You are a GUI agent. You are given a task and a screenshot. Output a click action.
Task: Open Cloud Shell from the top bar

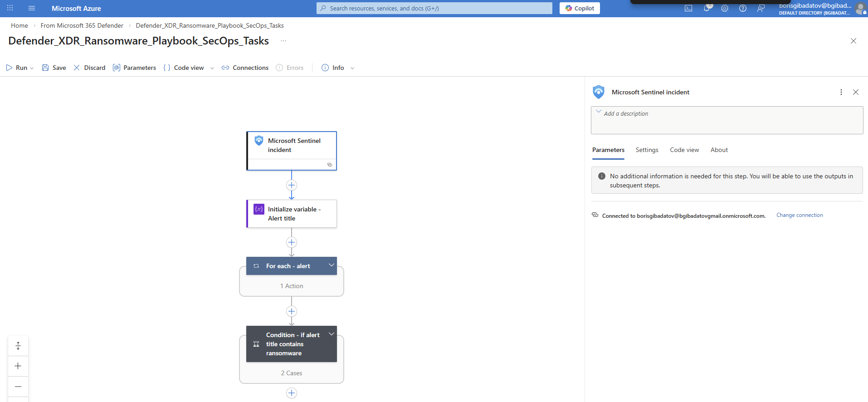[x=688, y=8]
